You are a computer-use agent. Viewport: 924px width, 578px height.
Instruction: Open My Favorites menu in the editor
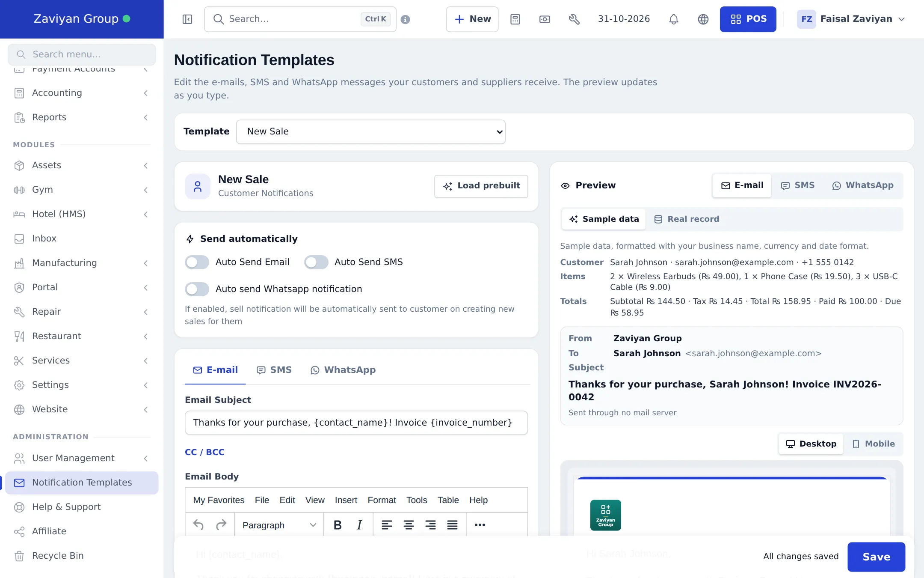point(219,500)
